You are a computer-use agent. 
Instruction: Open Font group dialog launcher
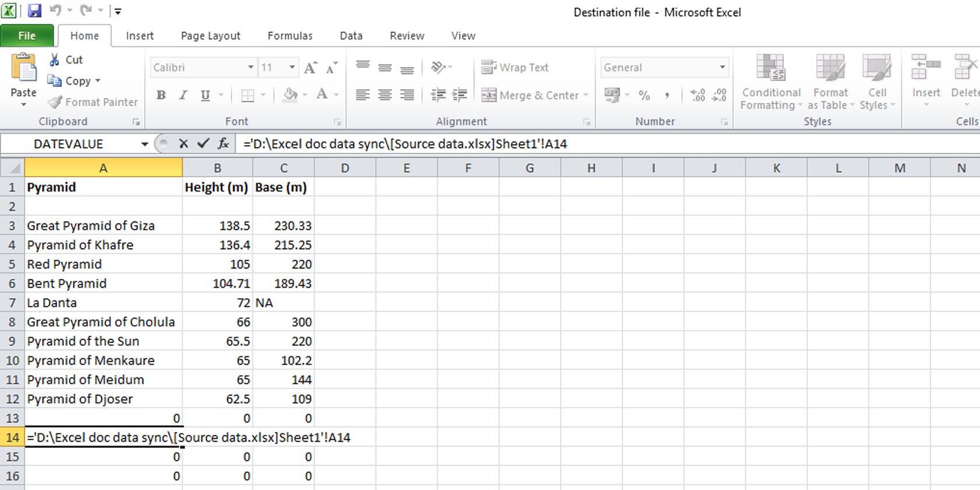(337, 122)
